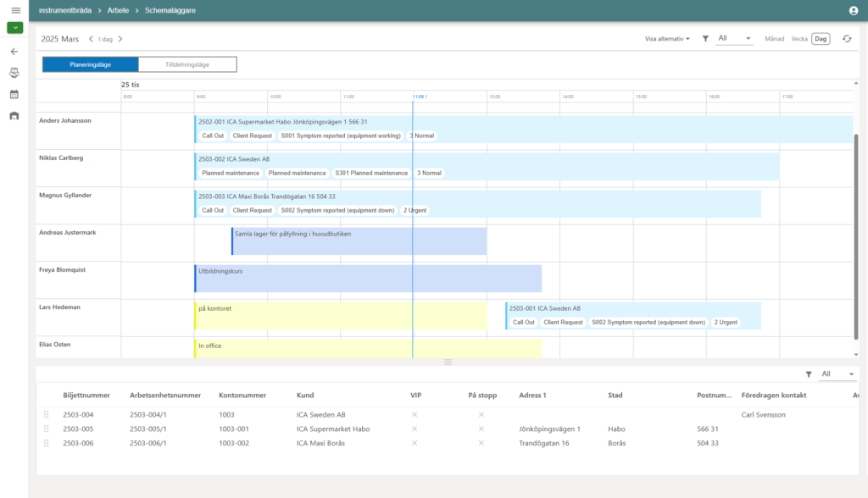Expand the green dropdown button in sidebar
Image resolution: width=868 pixels, height=498 pixels.
pyautogui.click(x=15, y=28)
